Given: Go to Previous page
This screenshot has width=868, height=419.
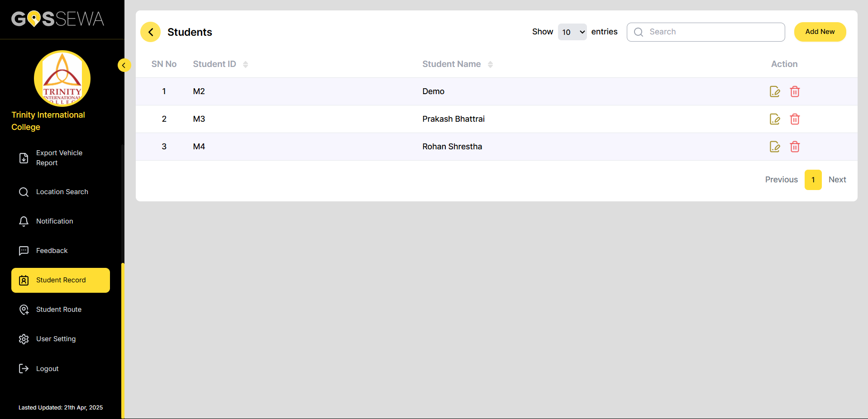Looking at the screenshot, I should [781, 180].
